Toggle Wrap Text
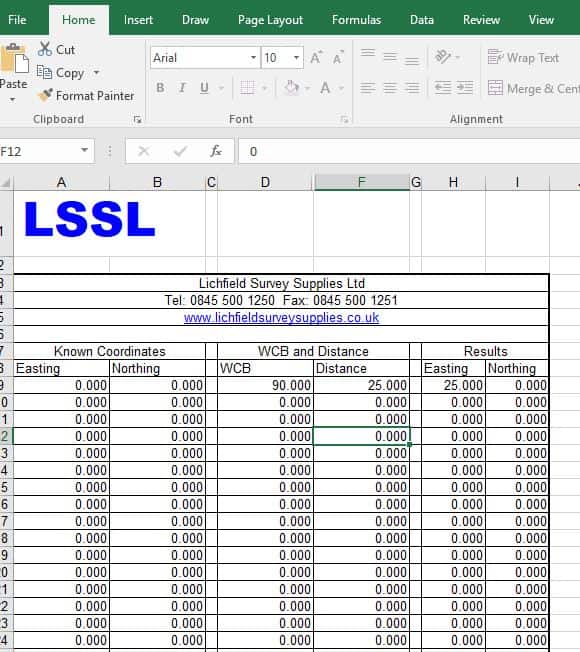 point(523,57)
